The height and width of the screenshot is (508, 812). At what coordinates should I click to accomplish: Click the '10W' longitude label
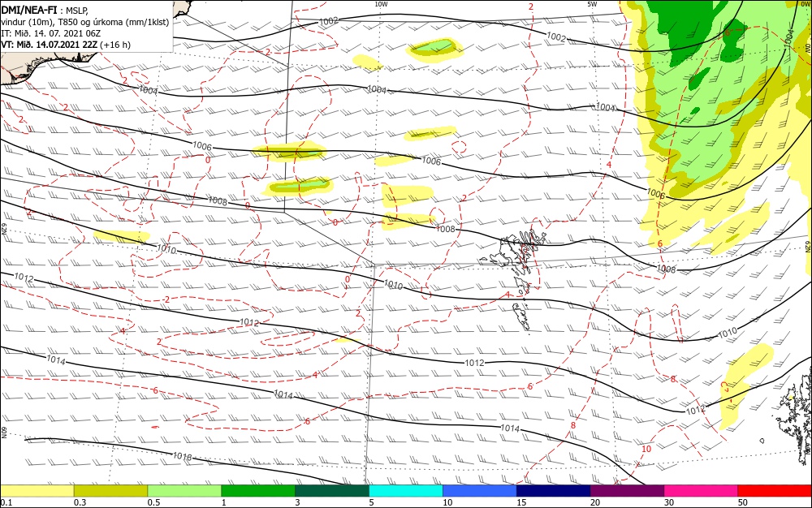tap(381, 4)
